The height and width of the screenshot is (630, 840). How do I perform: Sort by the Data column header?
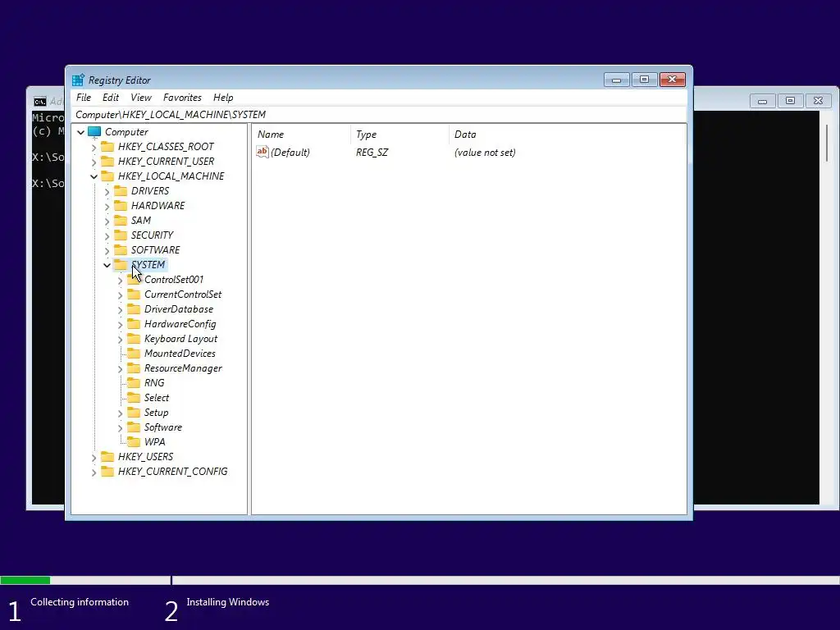(x=567, y=135)
